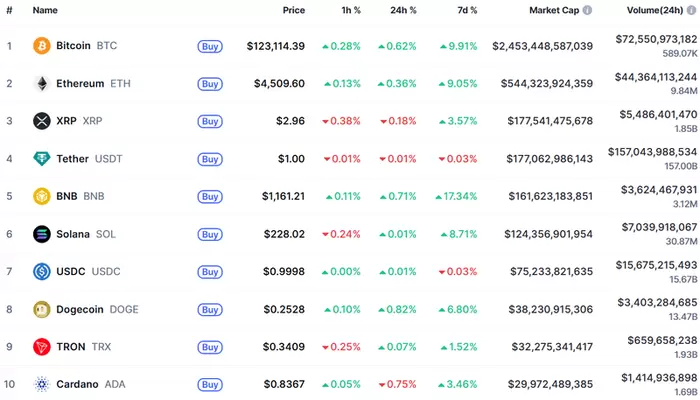Click the Market Cap info icon

587,10
